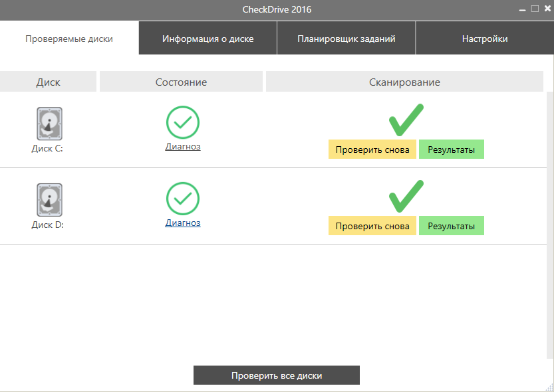Image resolution: width=554 pixels, height=392 pixels.
Task: View Результаты for Диск C:
Action: (x=451, y=149)
